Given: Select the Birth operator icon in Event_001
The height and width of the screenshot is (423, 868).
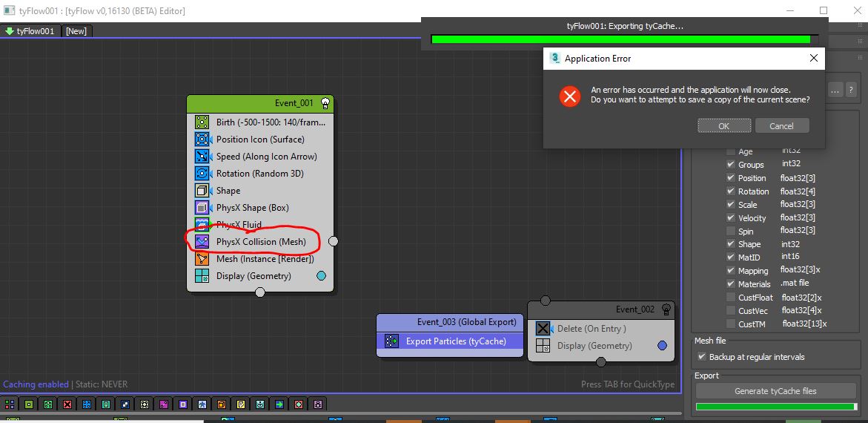Looking at the screenshot, I should [202, 122].
